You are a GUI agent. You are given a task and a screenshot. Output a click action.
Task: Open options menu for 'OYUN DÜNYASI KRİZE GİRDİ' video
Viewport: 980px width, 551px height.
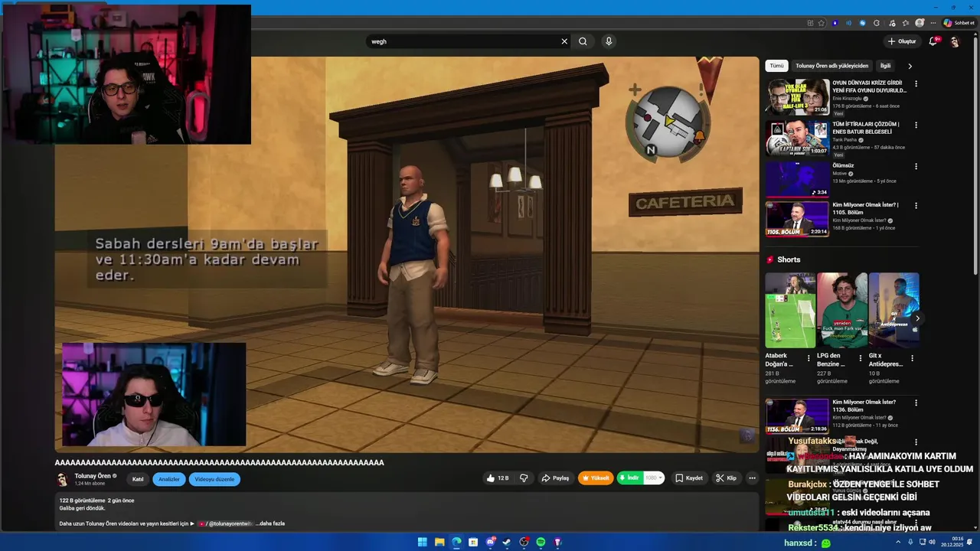tap(916, 83)
